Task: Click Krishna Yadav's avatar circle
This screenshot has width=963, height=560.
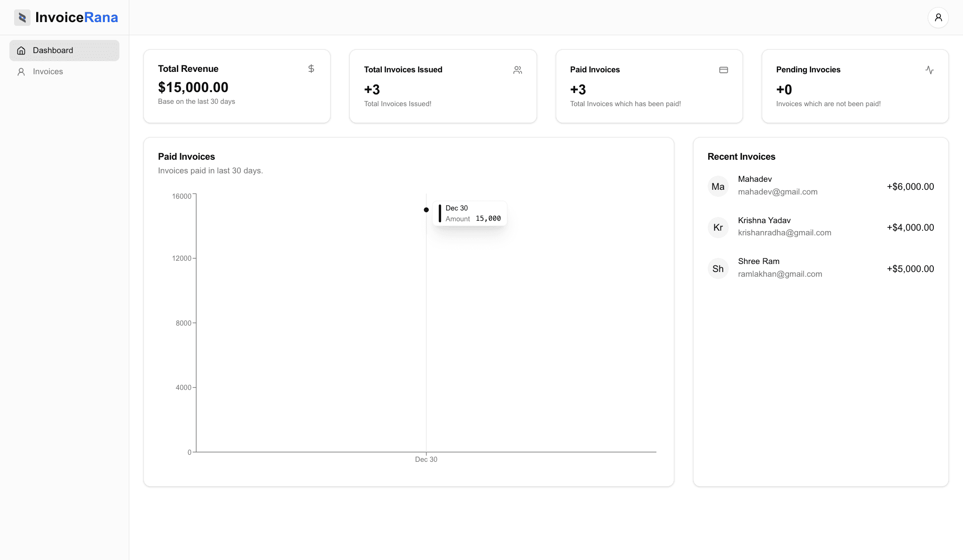Action: click(718, 227)
